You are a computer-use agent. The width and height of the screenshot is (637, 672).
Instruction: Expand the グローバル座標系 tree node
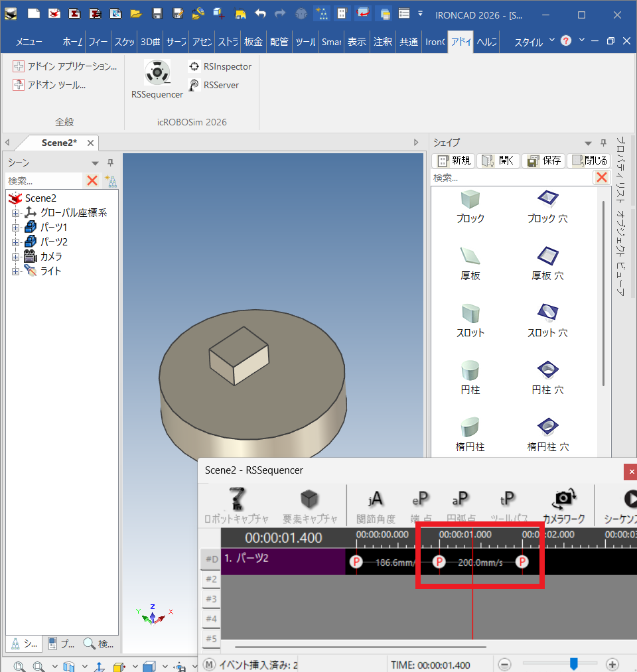pyautogui.click(x=15, y=213)
